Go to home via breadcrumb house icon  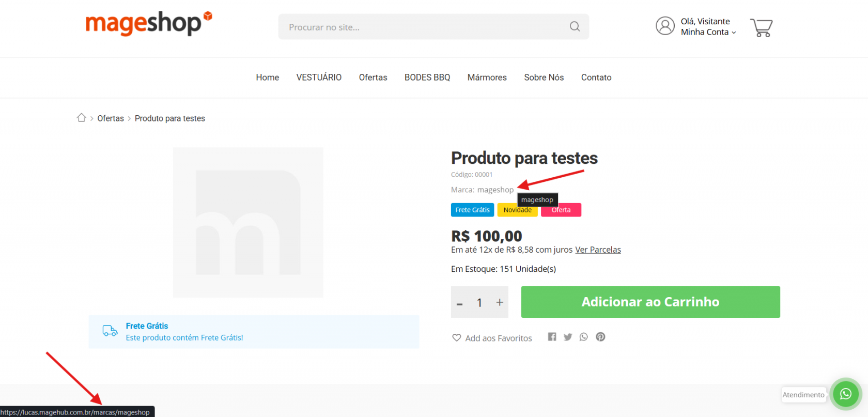click(x=81, y=118)
